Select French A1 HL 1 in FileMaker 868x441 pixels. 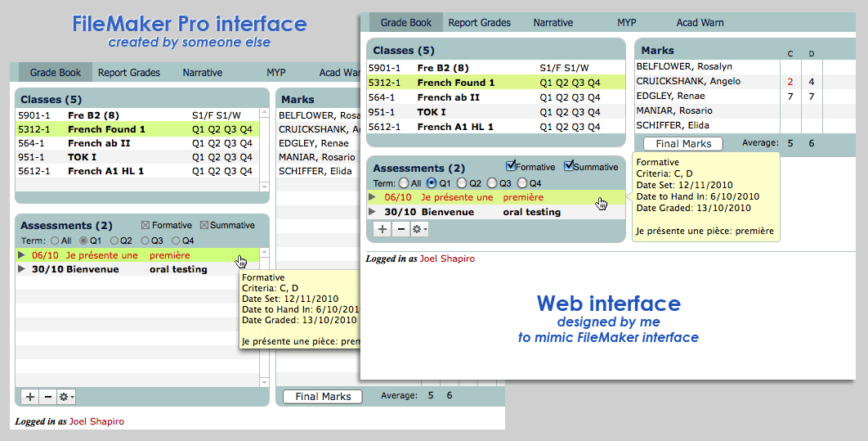[x=137, y=171]
